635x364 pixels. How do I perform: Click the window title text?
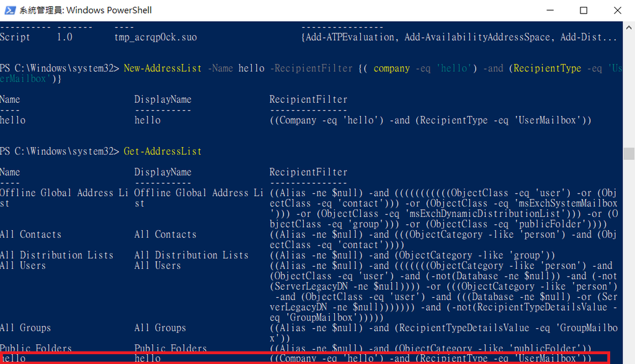tap(86, 10)
